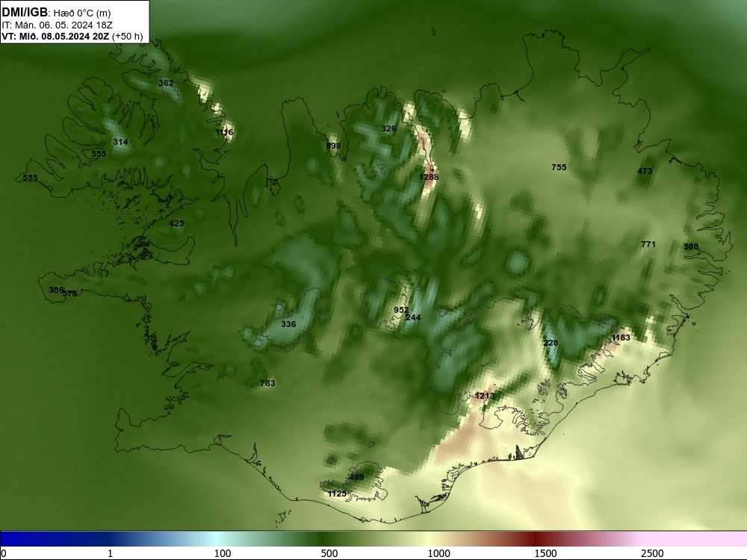
Task: Click the 314 height value
Action: [120, 142]
